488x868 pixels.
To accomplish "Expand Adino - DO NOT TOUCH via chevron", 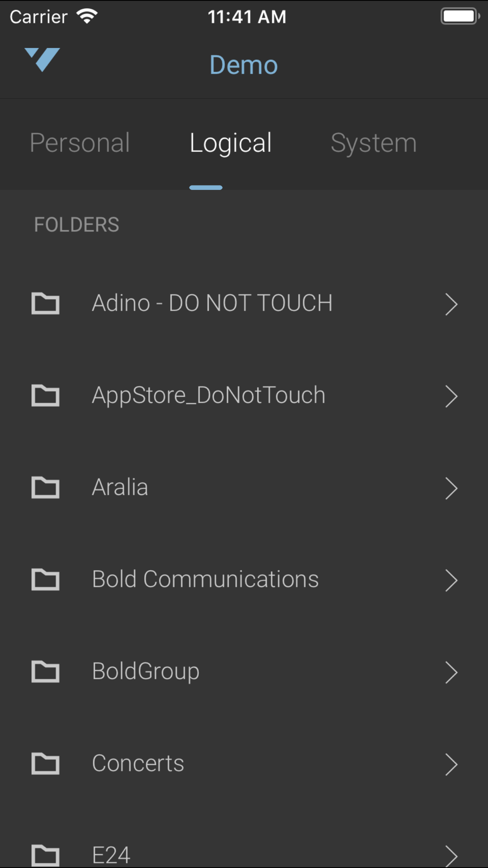I will coord(451,304).
